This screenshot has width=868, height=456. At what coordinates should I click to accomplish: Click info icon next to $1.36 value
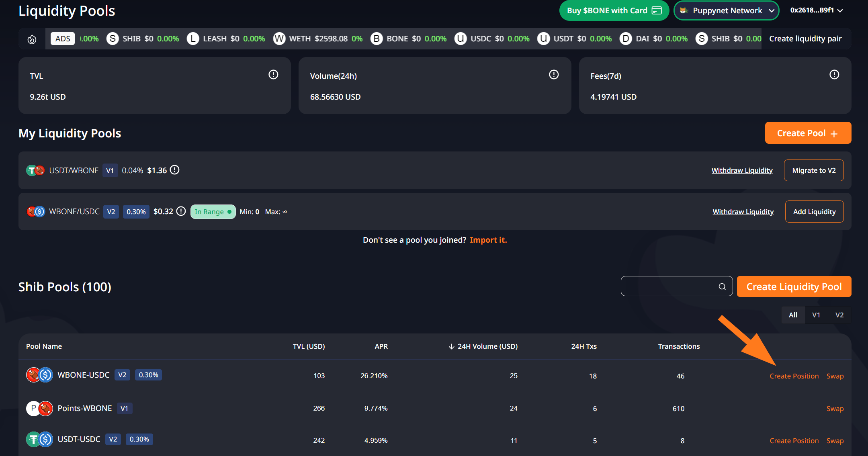[x=174, y=170]
